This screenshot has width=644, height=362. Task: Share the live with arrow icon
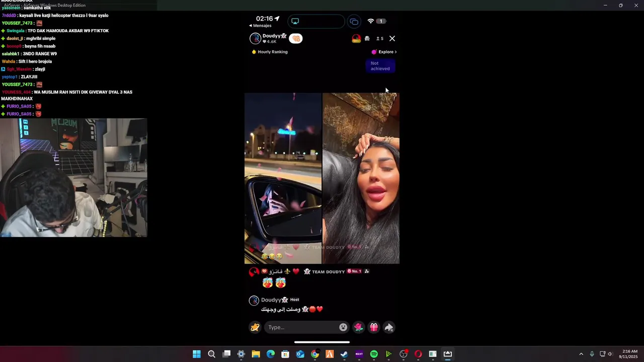click(389, 327)
